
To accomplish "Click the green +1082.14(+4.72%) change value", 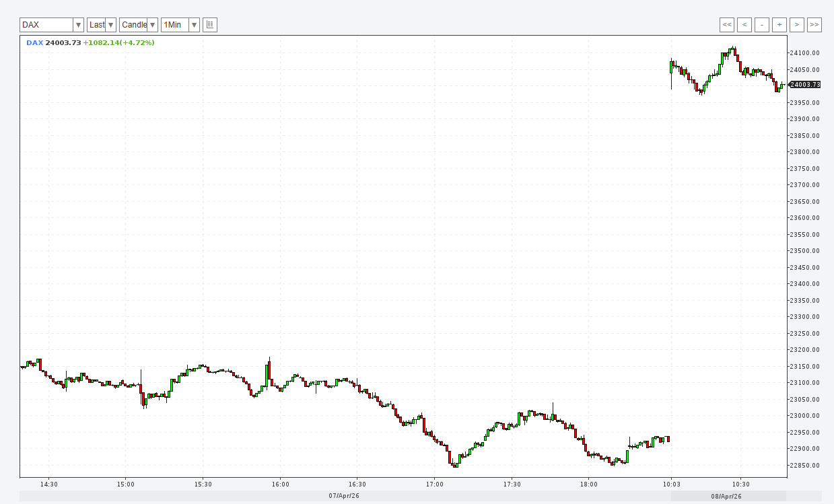I will (x=119, y=43).
